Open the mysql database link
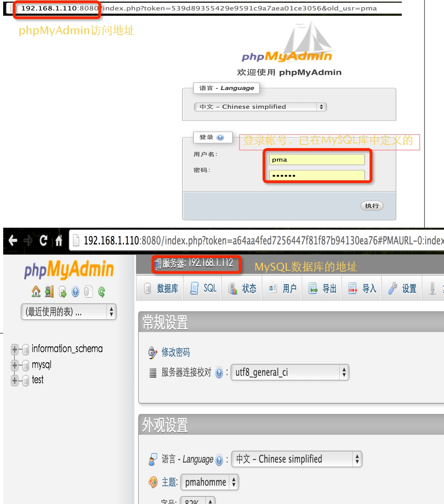The width and height of the screenshot is (444, 504). click(41, 365)
